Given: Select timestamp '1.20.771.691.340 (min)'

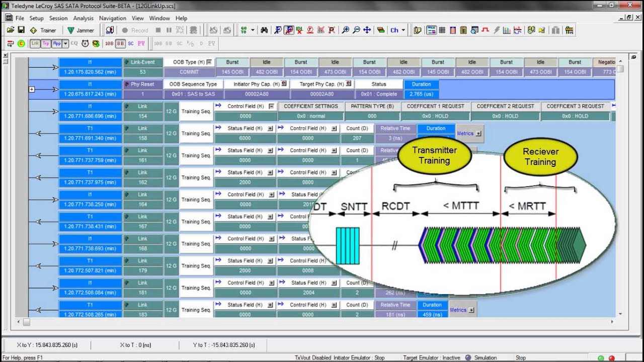Looking at the screenshot, I should point(90,138).
